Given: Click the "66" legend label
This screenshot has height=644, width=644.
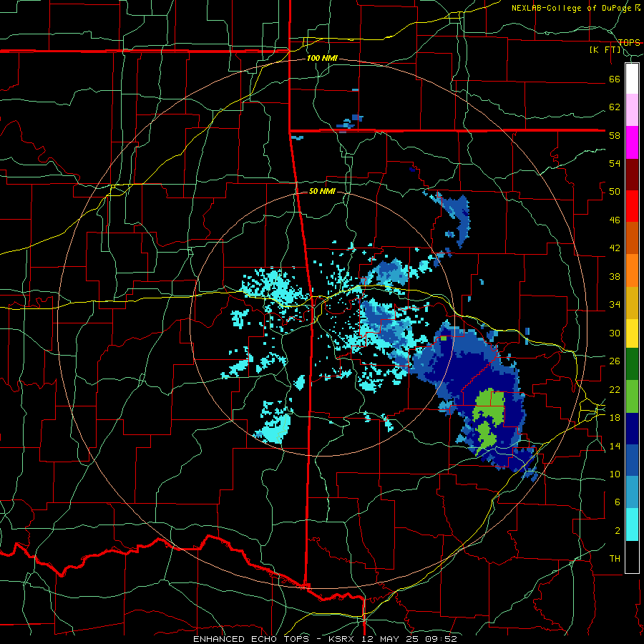Looking at the screenshot, I should (615, 79).
